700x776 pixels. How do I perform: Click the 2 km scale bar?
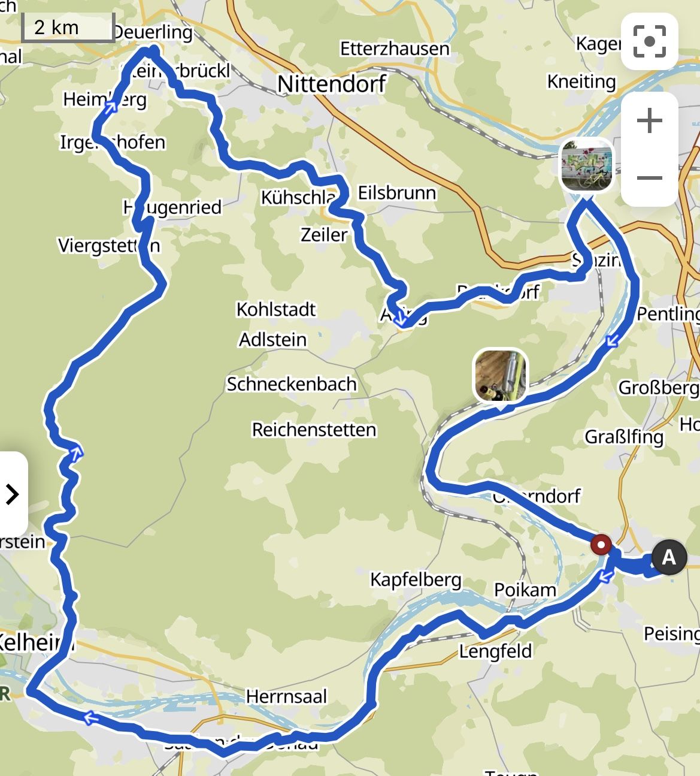click(68, 28)
